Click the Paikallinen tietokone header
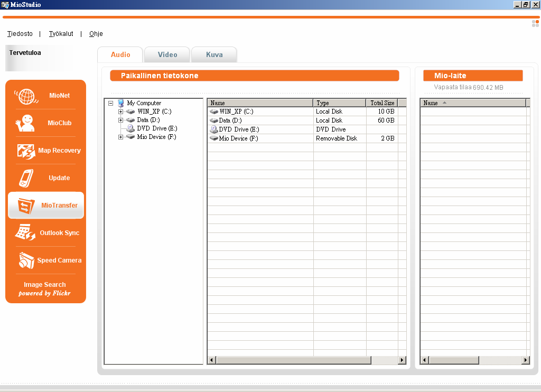Image resolution: width=541 pixels, height=392 pixels. (x=254, y=76)
